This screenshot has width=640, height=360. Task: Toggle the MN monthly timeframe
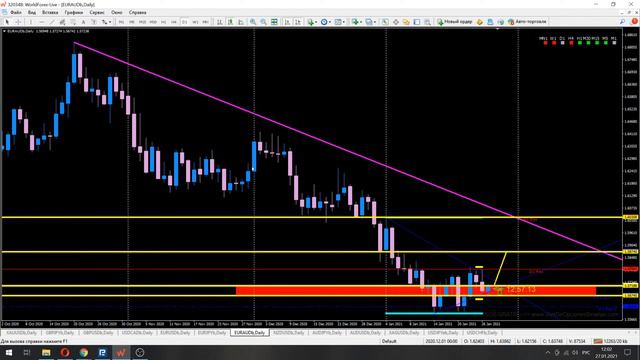click(x=206, y=22)
